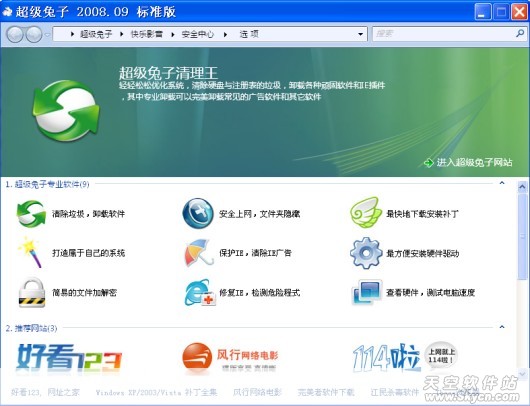Open the blue shield 安全上网 icon
530x406 pixels.
coord(198,214)
